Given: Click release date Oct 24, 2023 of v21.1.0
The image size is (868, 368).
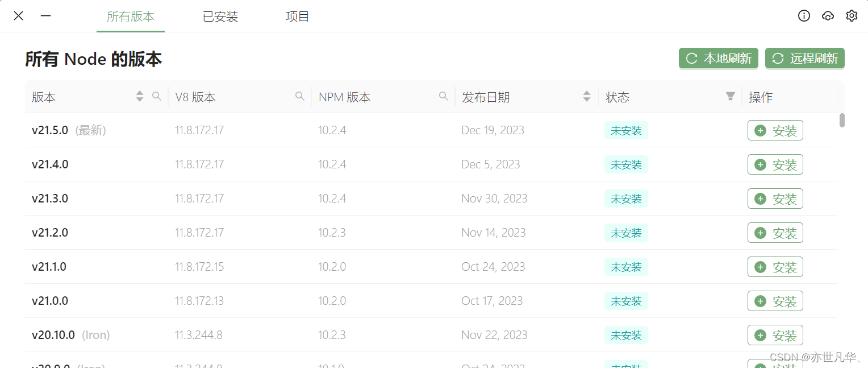Looking at the screenshot, I should coord(493,267).
